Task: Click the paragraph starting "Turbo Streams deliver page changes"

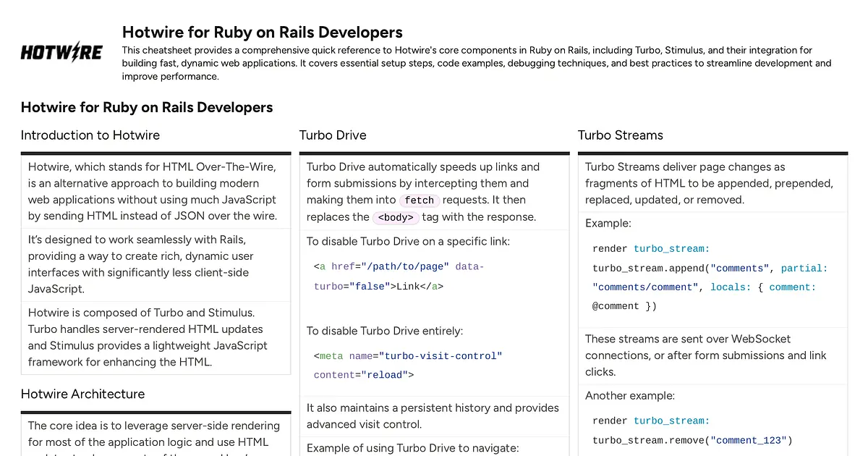Action: click(709, 183)
